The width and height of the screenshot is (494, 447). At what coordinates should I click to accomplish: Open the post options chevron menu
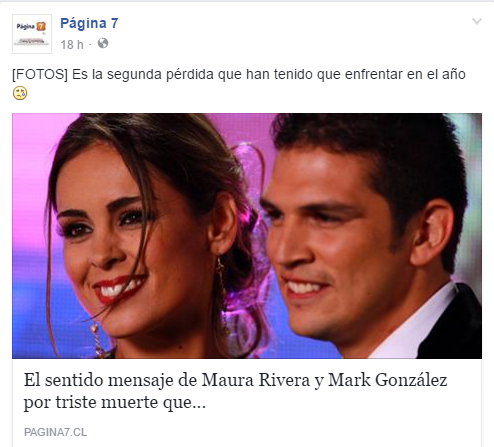(x=477, y=22)
